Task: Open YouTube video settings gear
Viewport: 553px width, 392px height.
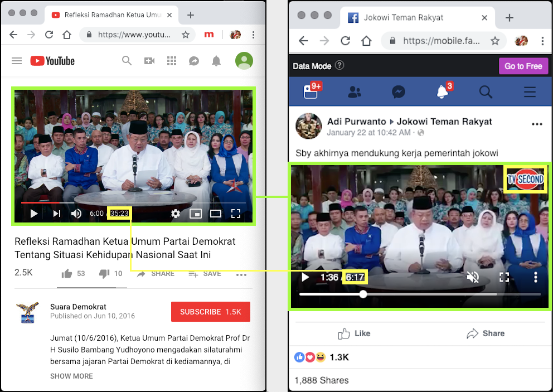Action: 176,213
